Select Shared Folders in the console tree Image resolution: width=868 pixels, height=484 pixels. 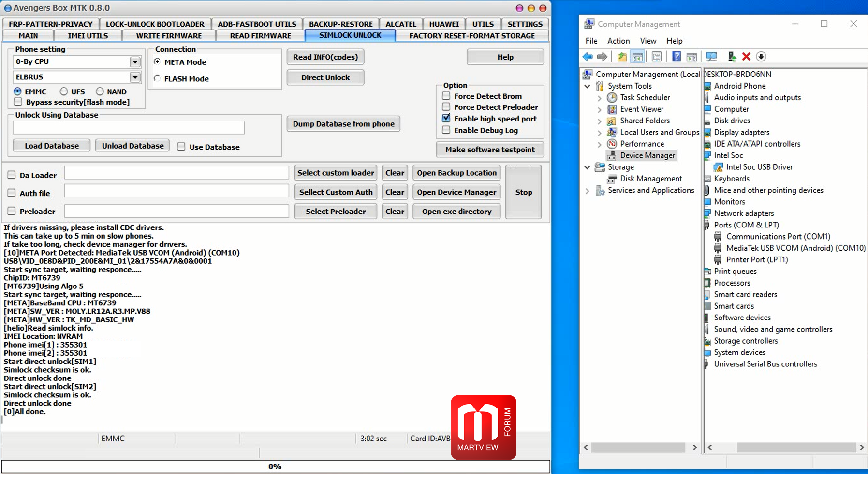coord(645,121)
